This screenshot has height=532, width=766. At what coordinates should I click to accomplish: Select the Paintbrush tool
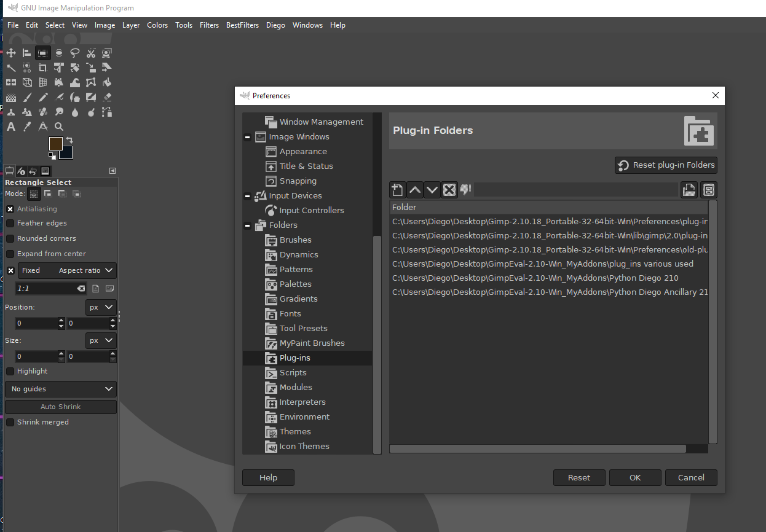click(x=27, y=97)
